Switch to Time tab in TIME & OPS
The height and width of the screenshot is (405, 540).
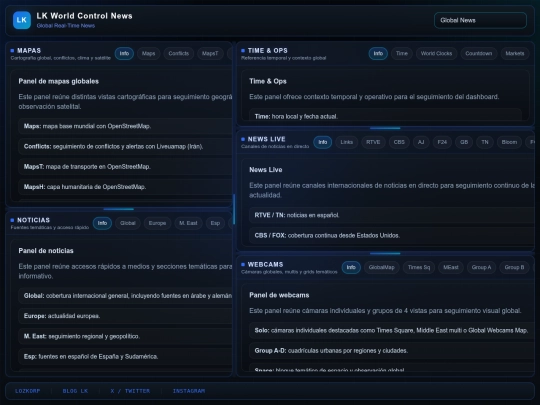tap(402, 53)
